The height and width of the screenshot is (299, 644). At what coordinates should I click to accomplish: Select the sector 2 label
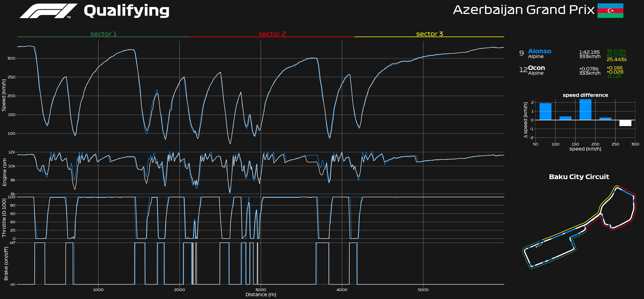point(272,34)
